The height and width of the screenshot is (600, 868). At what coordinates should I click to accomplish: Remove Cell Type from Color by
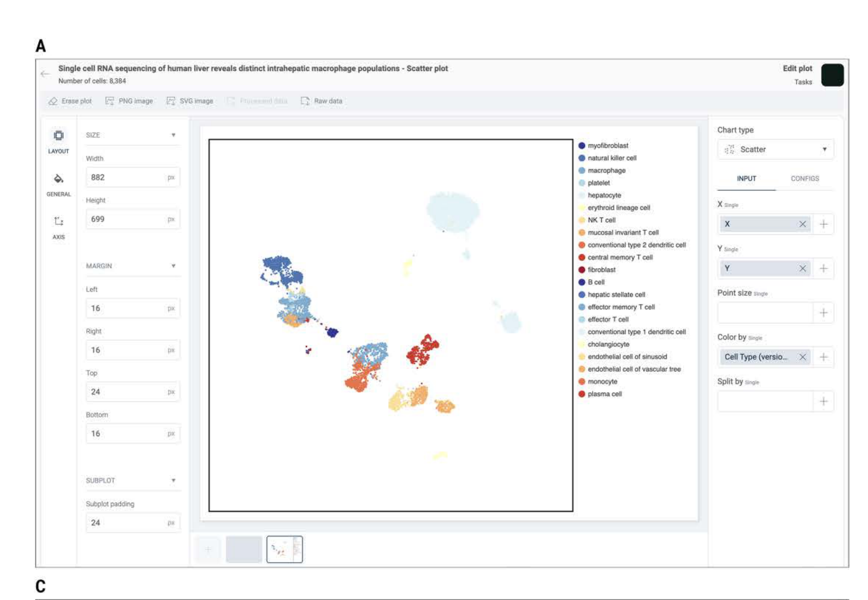click(802, 357)
